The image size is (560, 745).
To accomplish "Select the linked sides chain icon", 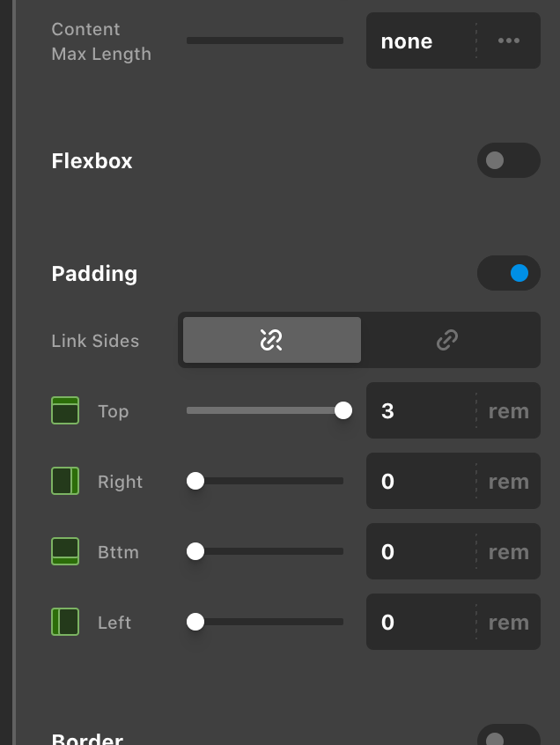I will click(x=447, y=340).
